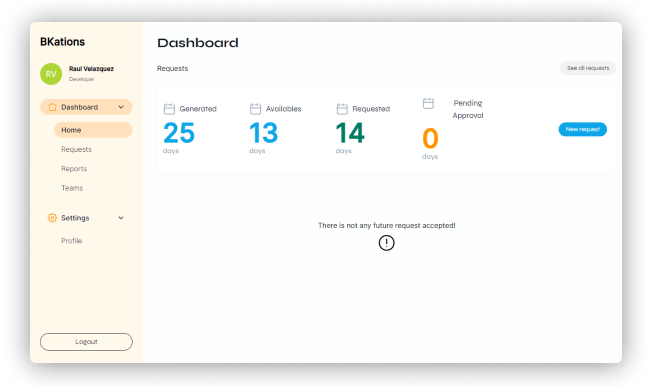Collapse the Dashboard menu chevron
The height and width of the screenshot is (386, 652).
tap(121, 107)
